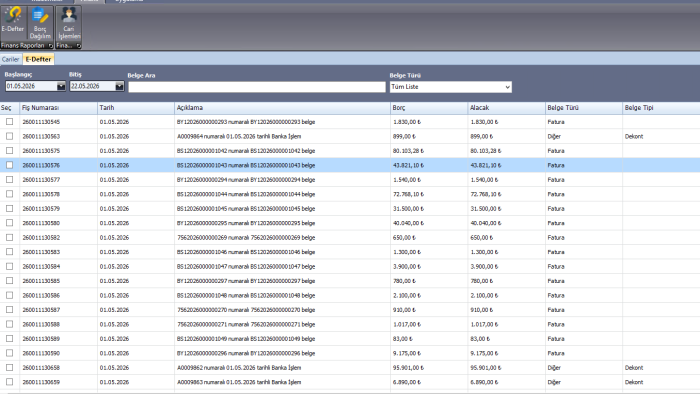Viewport: 700px width, 394px height.
Task: Select Dekont cell in row 260011130659
Action: (x=661, y=382)
